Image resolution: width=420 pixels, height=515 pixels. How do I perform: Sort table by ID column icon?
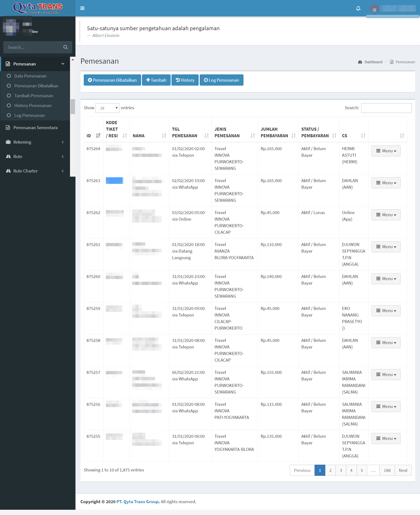coord(98,135)
